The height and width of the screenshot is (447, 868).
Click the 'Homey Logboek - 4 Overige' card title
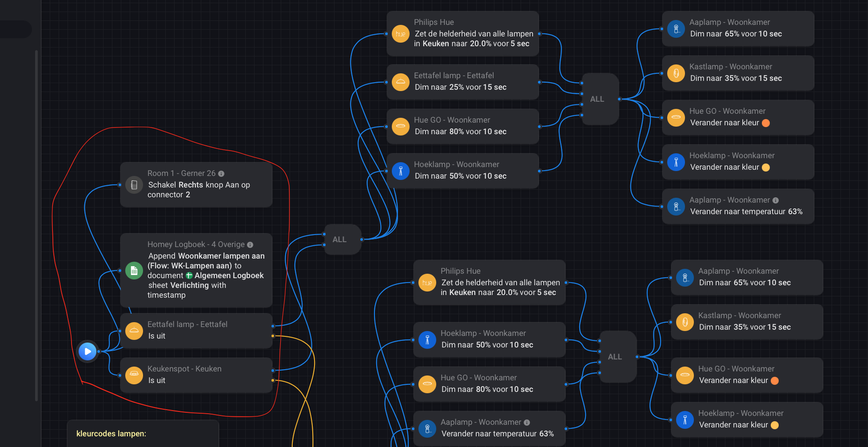tap(196, 244)
